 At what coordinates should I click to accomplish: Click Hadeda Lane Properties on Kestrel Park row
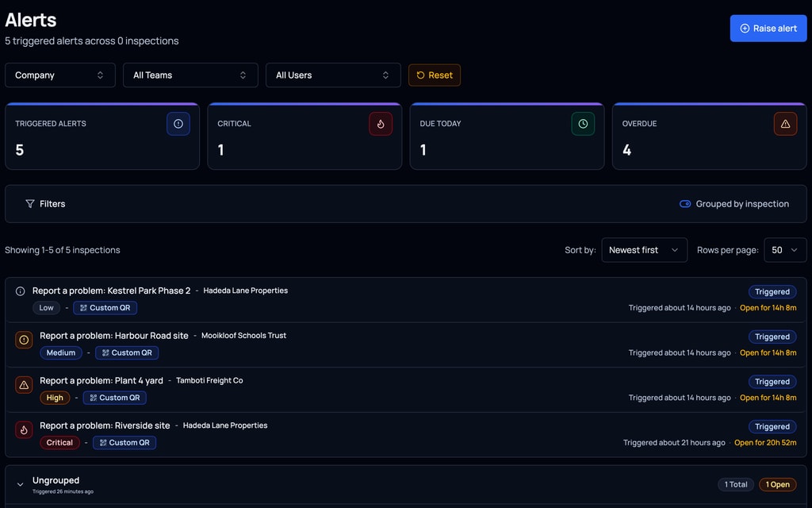point(246,291)
